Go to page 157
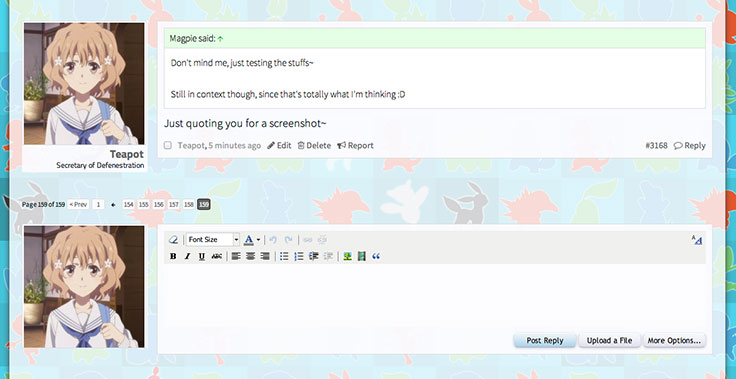The width and height of the screenshot is (736, 379). [174, 204]
